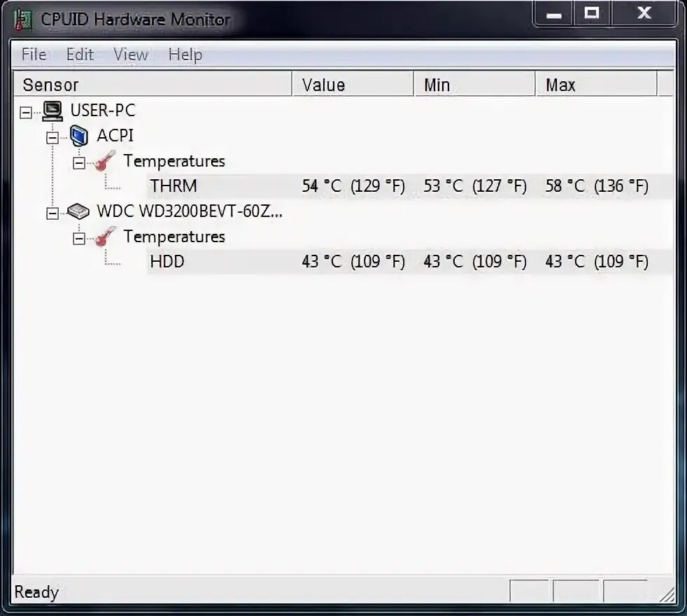The height and width of the screenshot is (616, 687).
Task: Click HDD value 43 °C in Min column
Action: 475,262
